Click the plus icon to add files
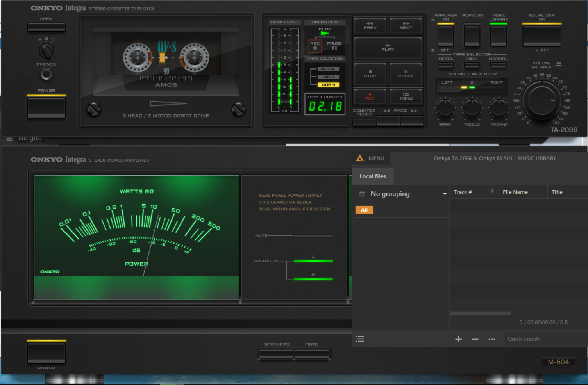588x385 pixels. click(x=458, y=339)
